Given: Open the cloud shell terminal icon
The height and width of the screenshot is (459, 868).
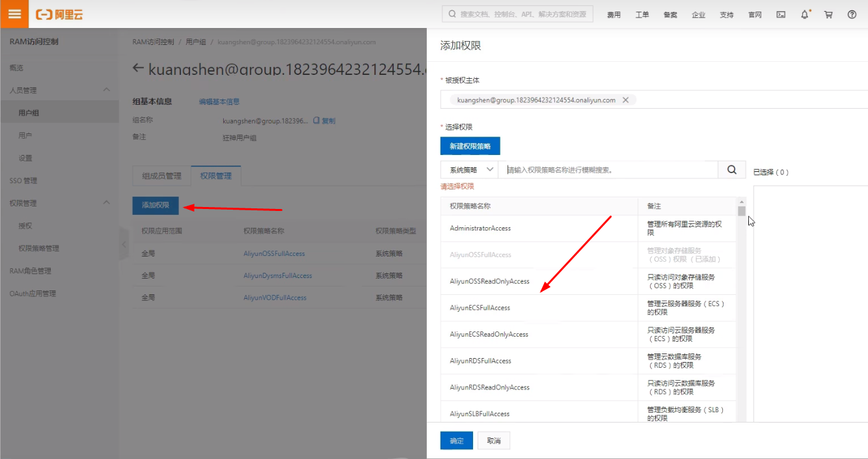Looking at the screenshot, I should click(781, 14).
